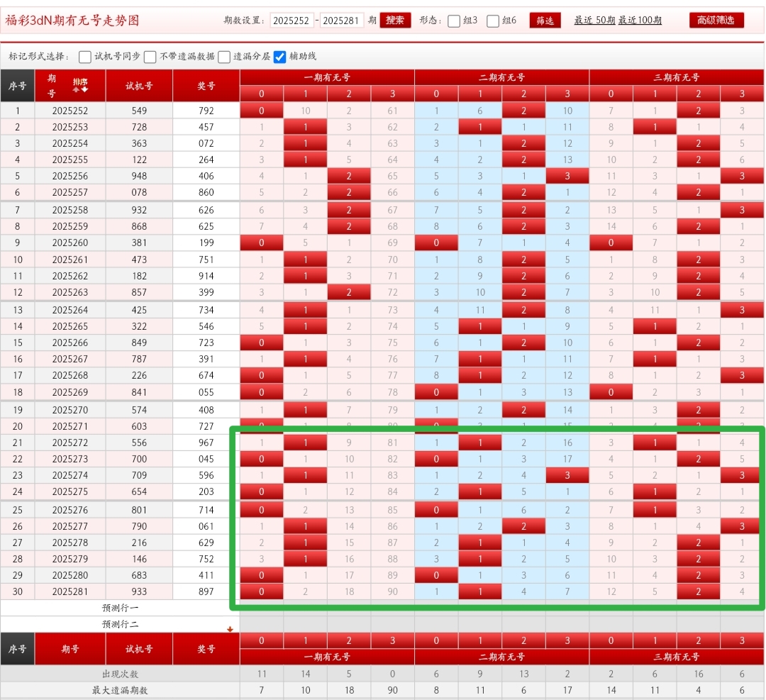Click 试机号 933 in row 2025281
766x700 pixels.
coord(139,591)
